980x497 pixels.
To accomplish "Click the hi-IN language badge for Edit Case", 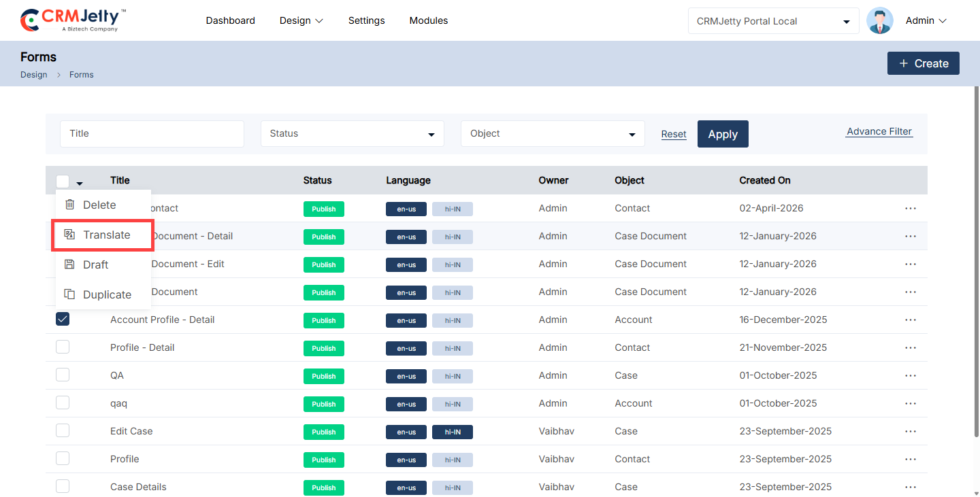I will (x=453, y=432).
